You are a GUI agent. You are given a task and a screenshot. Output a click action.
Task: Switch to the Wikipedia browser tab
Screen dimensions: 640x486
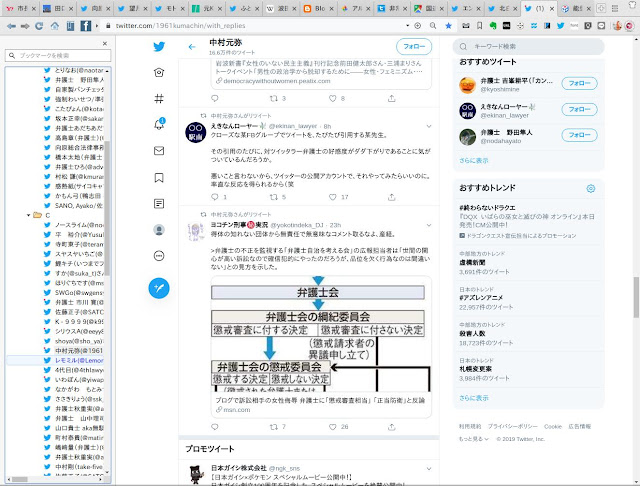(281, 8)
